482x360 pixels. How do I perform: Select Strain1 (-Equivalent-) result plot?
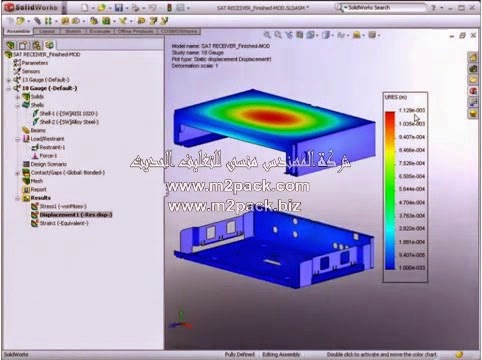click(60, 223)
